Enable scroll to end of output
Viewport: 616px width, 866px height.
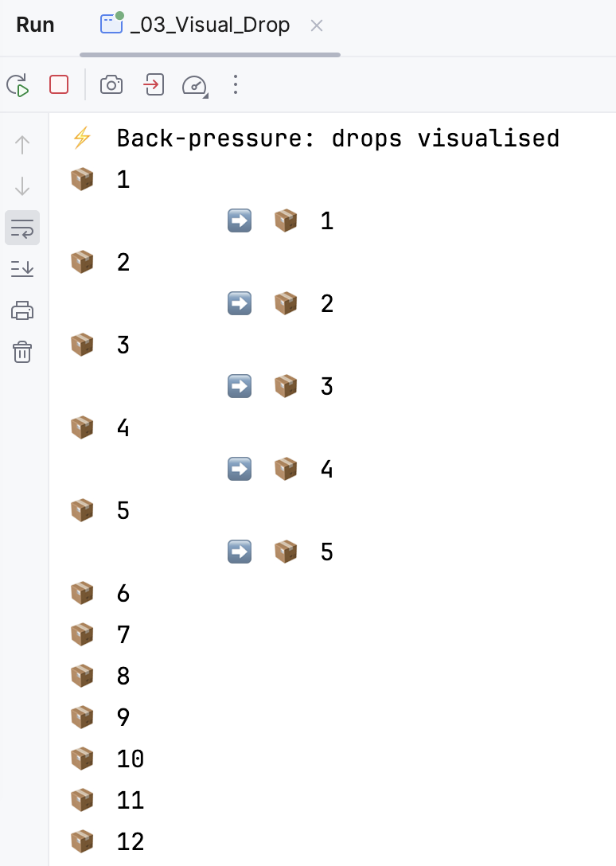[21, 269]
